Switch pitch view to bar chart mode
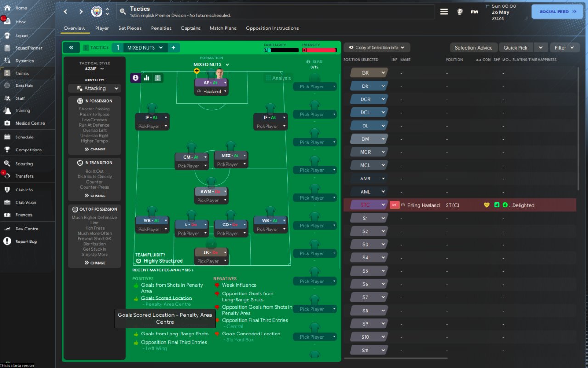Screen dimensions: 588x368 147,78
